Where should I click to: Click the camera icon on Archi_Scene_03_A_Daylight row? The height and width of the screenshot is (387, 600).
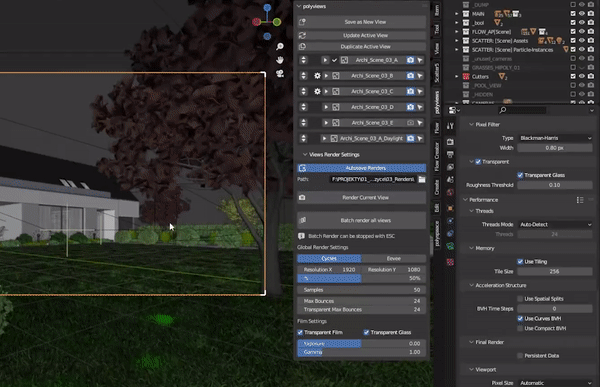(410, 139)
